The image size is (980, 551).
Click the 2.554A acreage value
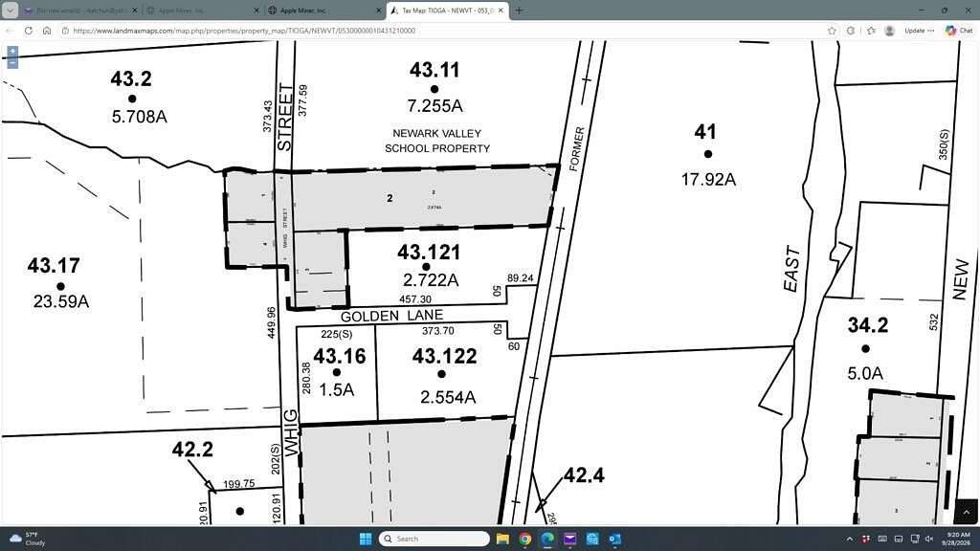pos(448,397)
